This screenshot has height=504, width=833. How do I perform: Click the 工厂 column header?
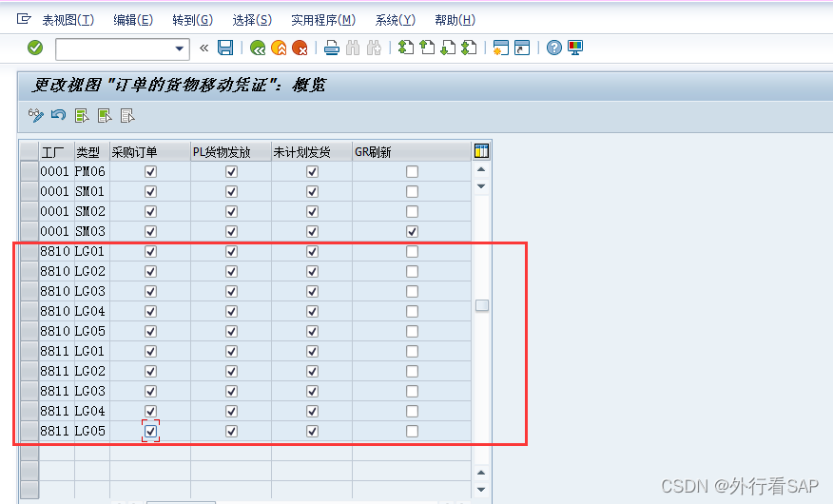pyautogui.click(x=56, y=152)
